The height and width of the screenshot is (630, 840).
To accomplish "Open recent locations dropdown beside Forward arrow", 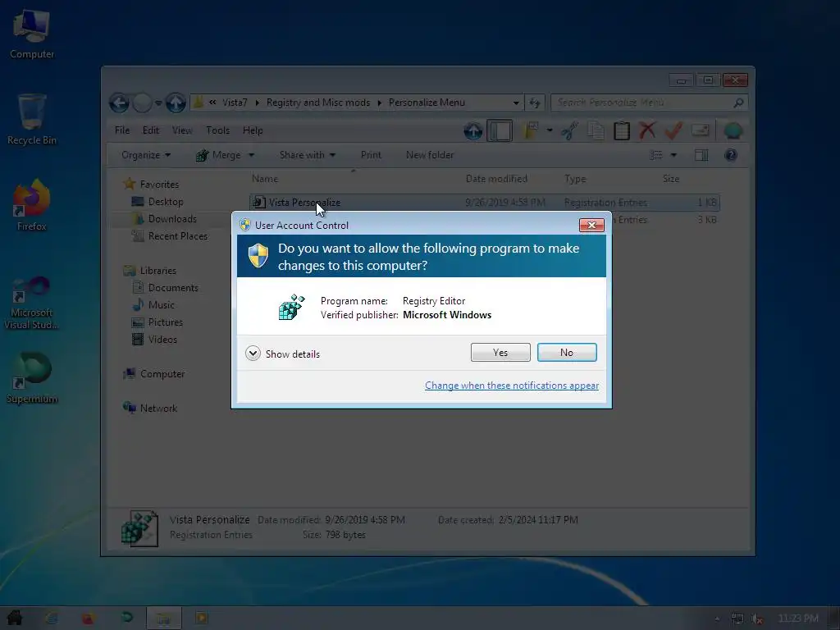I will (158, 103).
